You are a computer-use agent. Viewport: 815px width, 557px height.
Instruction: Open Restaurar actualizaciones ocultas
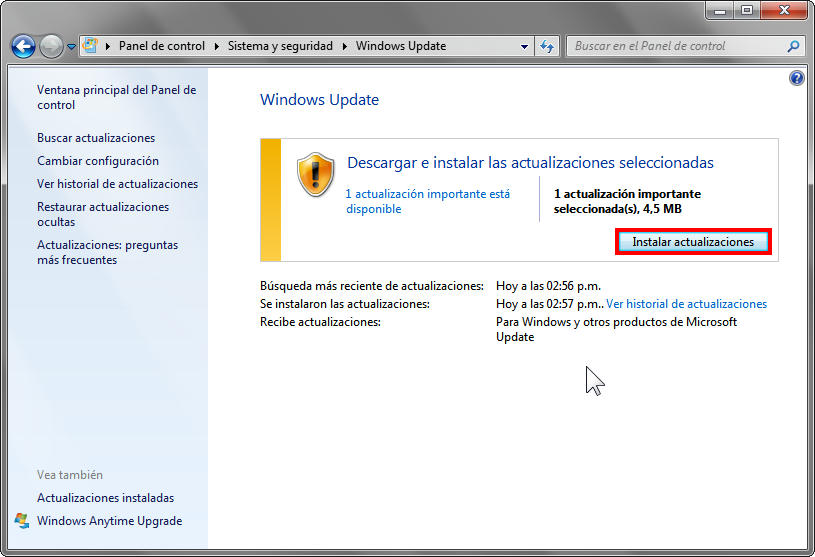coord(103,214)
